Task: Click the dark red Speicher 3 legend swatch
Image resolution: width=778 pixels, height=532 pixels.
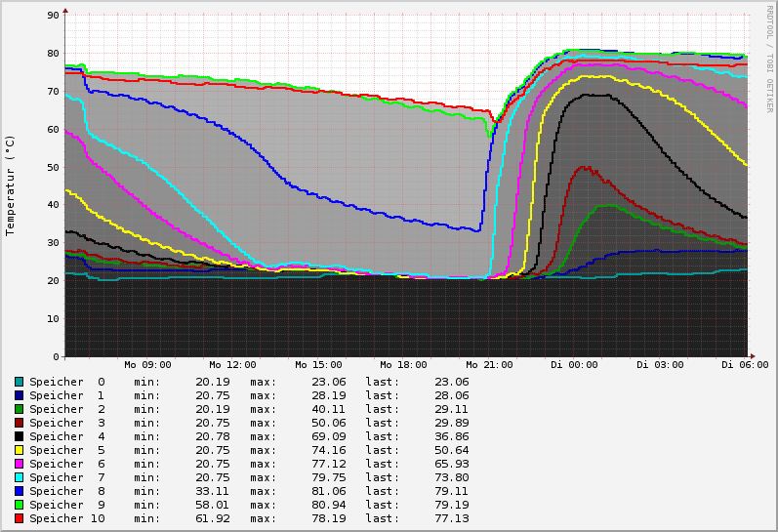Action: click(19, 423)
